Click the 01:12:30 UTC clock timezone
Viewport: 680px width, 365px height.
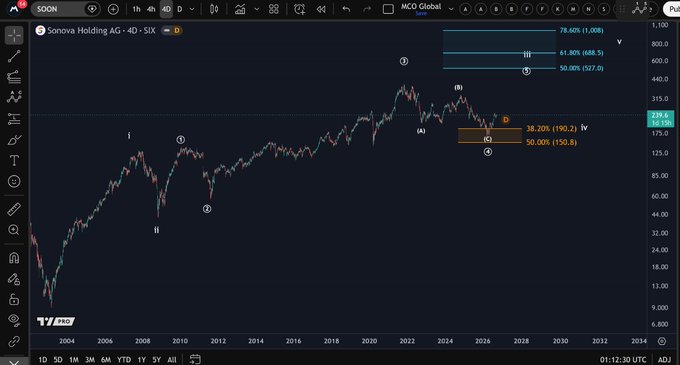[x=623, y=359]
